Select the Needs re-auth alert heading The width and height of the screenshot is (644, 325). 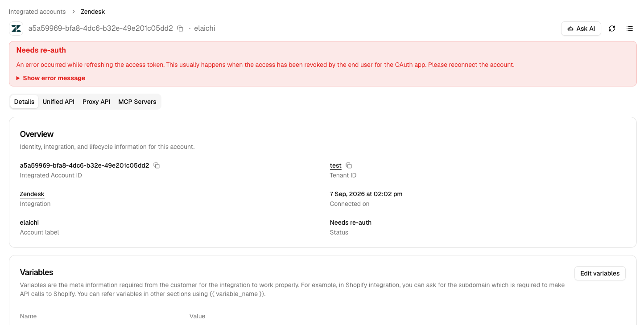click(41, 50)
